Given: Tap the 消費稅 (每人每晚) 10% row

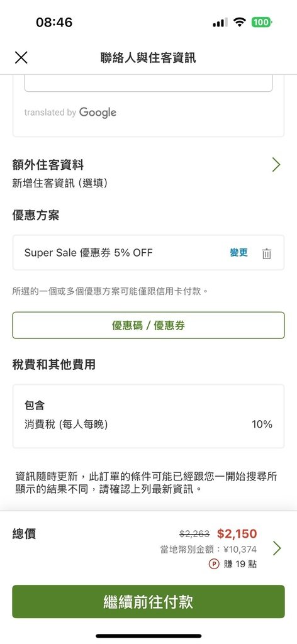Looking at the screenshot, I should coord(148,425).
